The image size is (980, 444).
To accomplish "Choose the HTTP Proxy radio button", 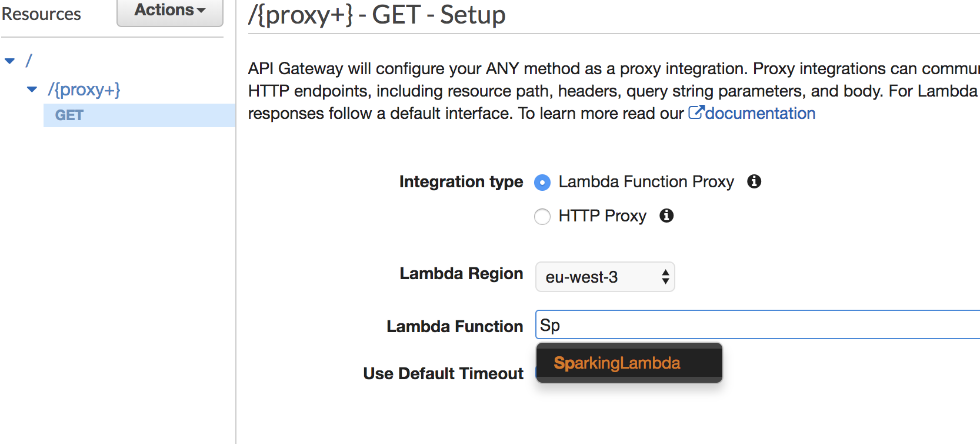I will [542, 217].
